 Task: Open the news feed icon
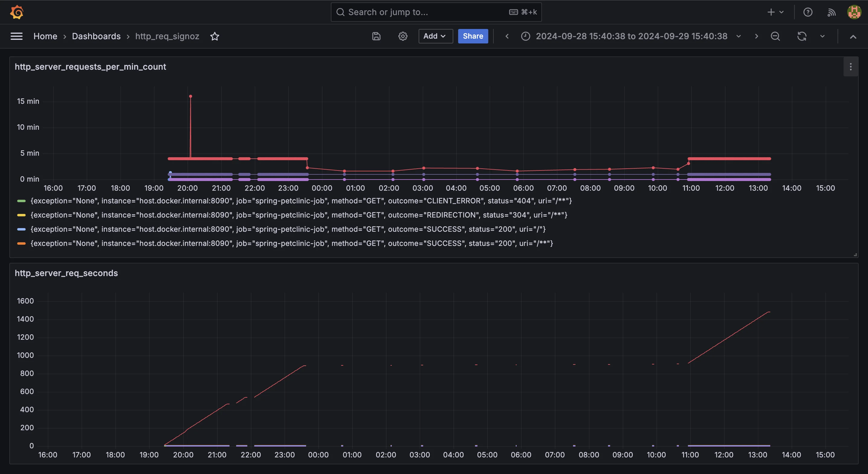(831, 12)
